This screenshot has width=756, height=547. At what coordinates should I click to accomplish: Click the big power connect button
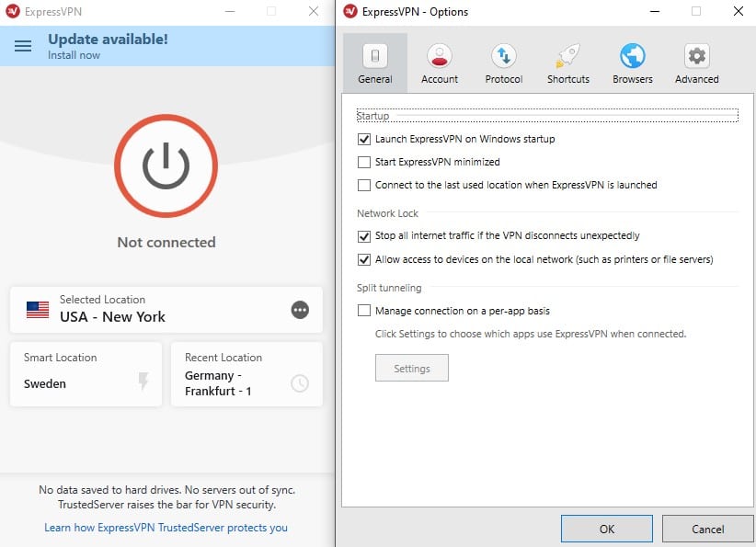pyautogui.click(x=166, y=165)
